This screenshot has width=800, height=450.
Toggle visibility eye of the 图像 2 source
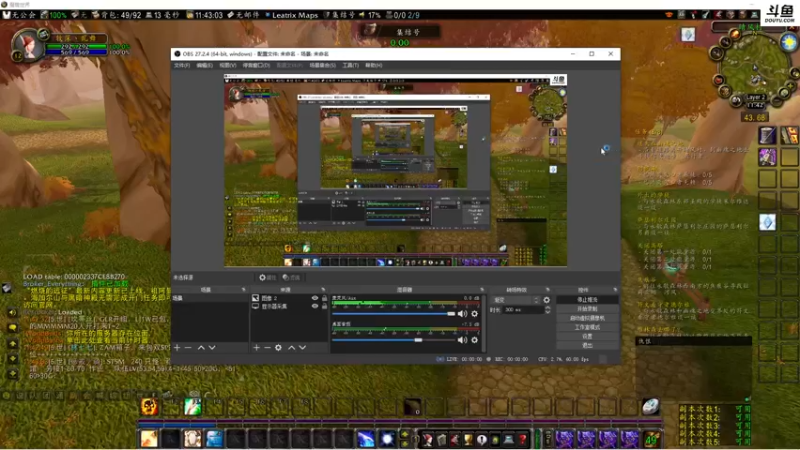315,298
